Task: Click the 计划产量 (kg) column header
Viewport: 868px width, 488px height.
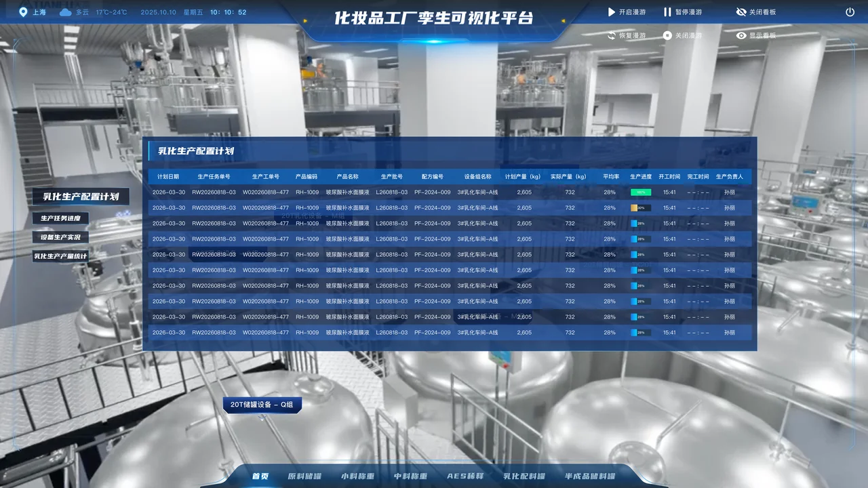Action: (523, 177)
